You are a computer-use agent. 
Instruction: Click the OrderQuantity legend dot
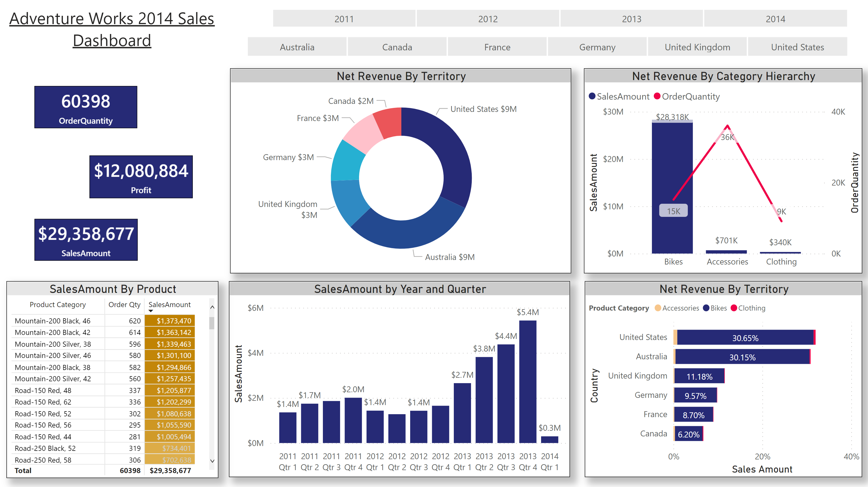point(657,96)
